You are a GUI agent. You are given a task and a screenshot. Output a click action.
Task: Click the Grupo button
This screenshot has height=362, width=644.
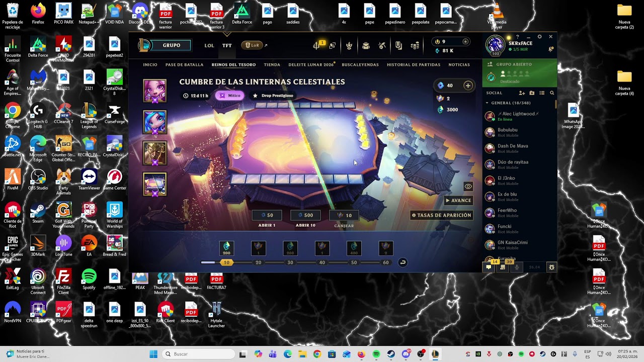point(171,45)
